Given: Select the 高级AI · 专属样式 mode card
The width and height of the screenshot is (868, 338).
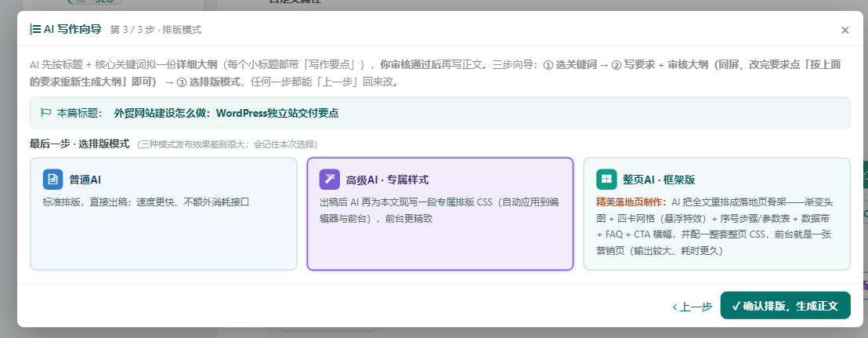Looking at the screenshot, I should (x=440, y=214).
